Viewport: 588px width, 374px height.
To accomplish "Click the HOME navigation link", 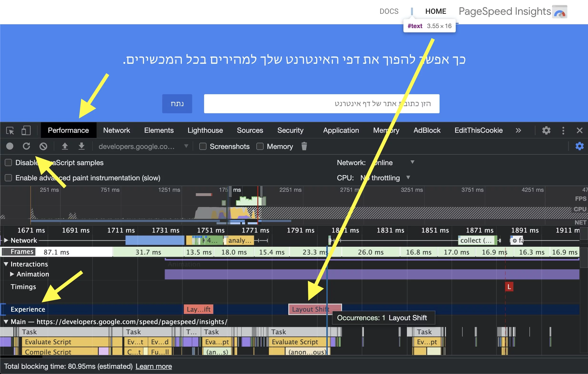I will pyautogui.click(x=436, y=11).
